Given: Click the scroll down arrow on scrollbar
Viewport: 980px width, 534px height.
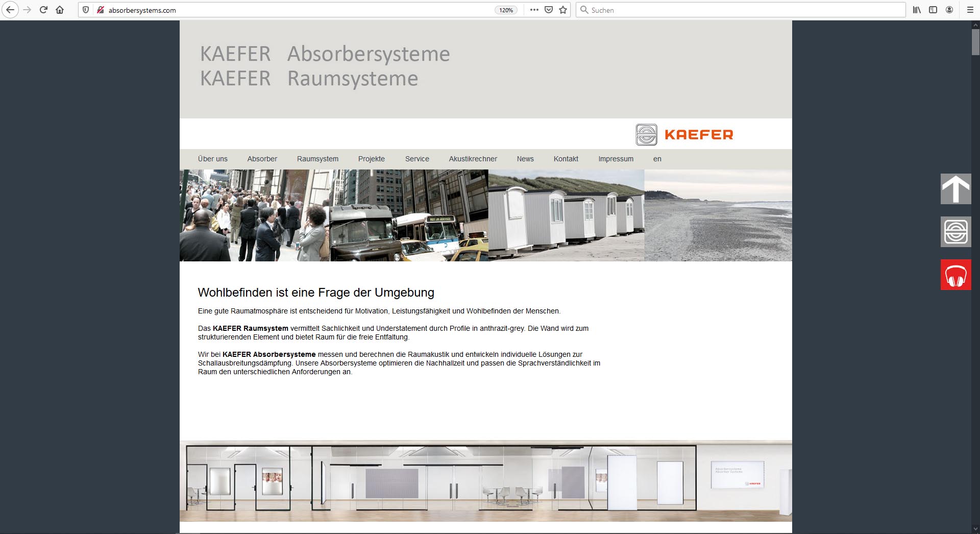Looking at the screenshot, I should coord(975,529).
